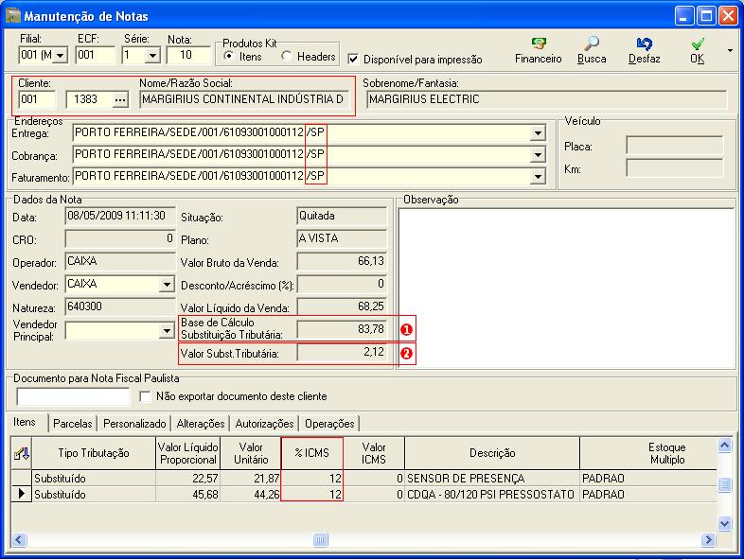Viewport: 744px width, 560px height.
Task: Open the Financeiro toolbar icon
Action: coord(538,44)
